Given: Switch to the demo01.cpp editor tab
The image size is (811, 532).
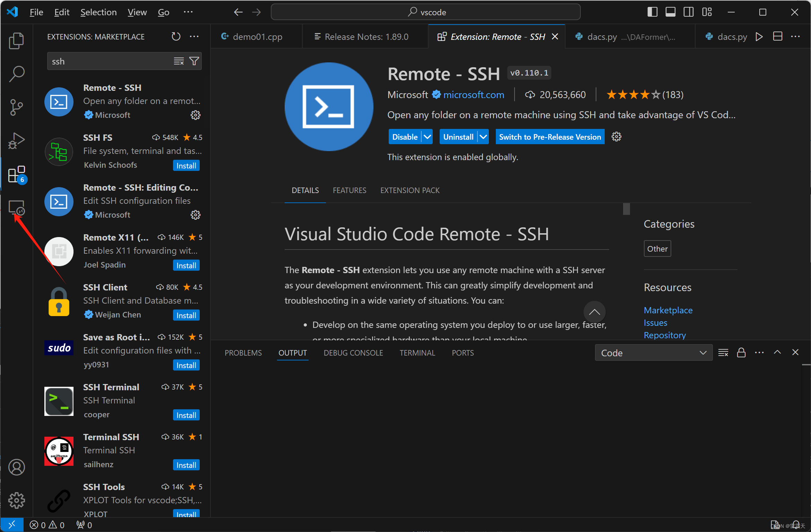Looking at the screenshot, I should coord(257,36).
